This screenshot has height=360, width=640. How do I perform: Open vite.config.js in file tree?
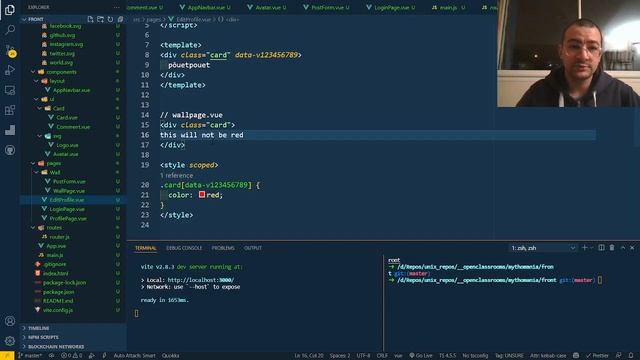click(58, 310)
